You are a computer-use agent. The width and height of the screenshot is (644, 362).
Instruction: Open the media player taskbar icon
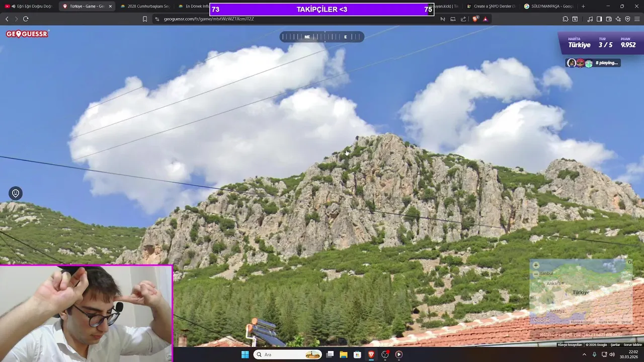398,354
